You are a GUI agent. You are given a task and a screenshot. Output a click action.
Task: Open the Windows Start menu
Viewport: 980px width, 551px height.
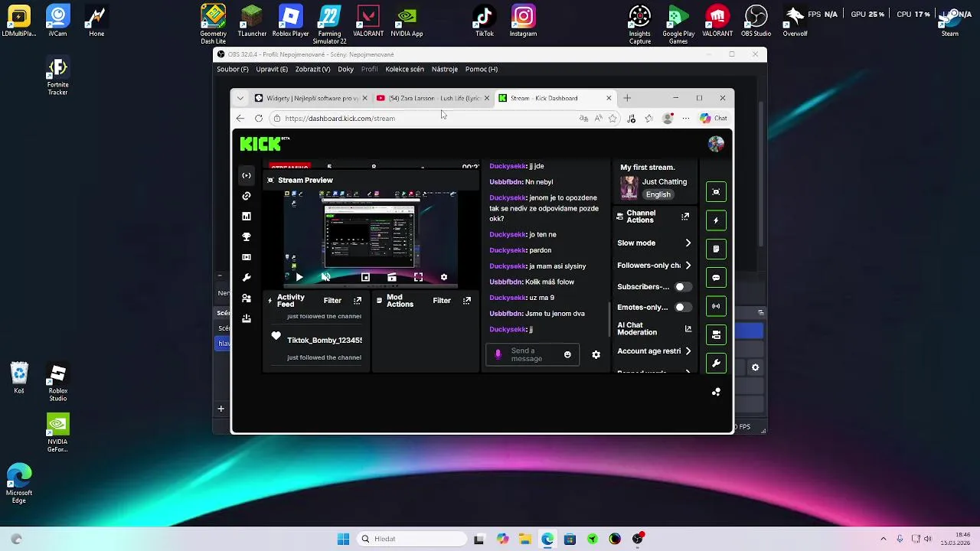pyautogui.click(x=343, y=539)
